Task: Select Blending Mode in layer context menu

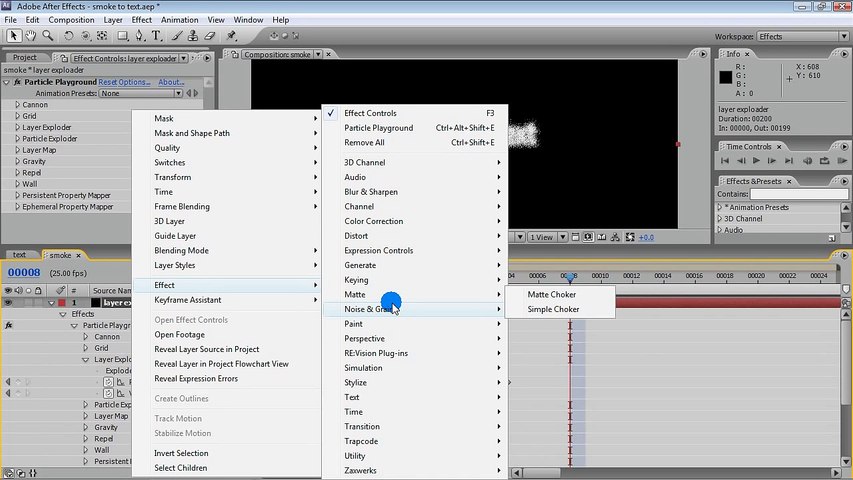Action: [226, 251]
